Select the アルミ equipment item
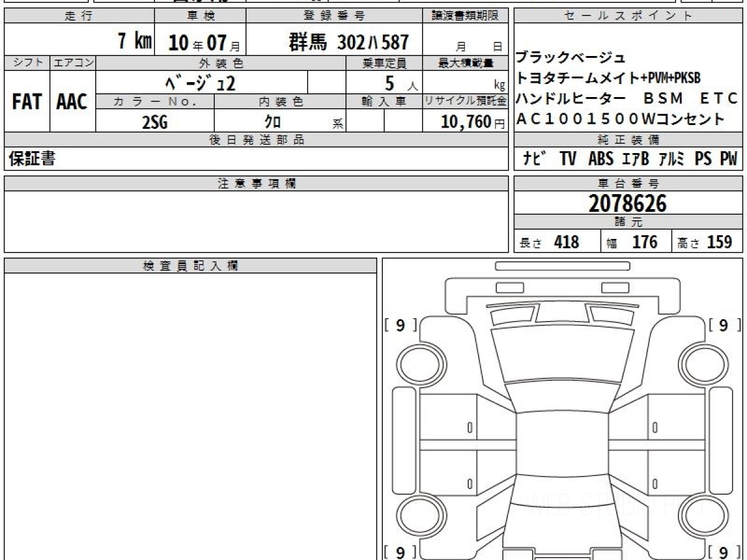This screenshot has width=747, height=560. 672,159
